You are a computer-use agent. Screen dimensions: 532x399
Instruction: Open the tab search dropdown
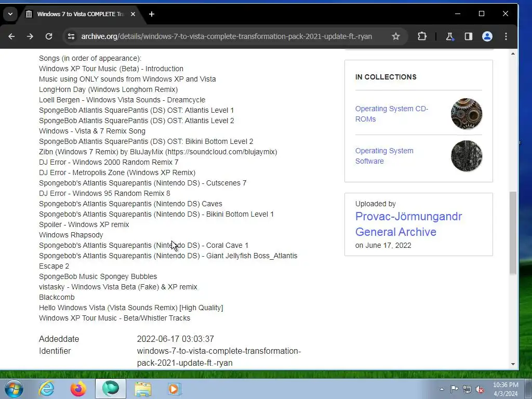[x=10, y=14]
